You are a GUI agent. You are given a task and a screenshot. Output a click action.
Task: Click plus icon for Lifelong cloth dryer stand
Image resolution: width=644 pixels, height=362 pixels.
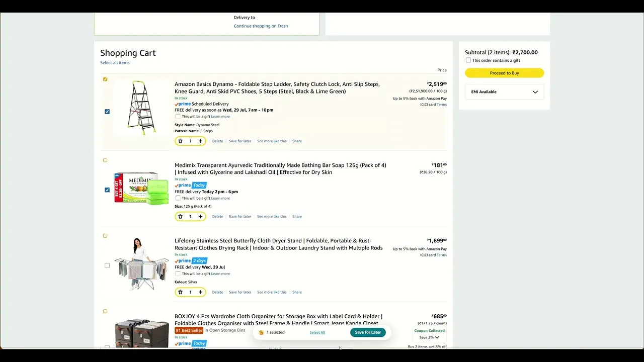tap(200, 292)
